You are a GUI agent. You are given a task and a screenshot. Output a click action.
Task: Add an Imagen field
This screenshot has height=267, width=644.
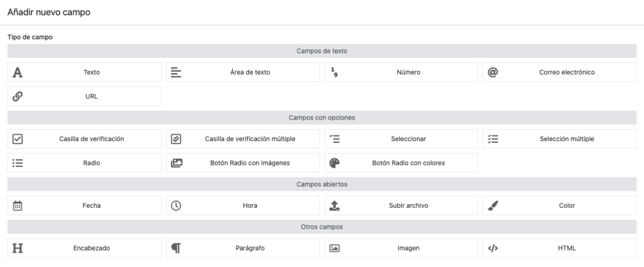(401, 248)
